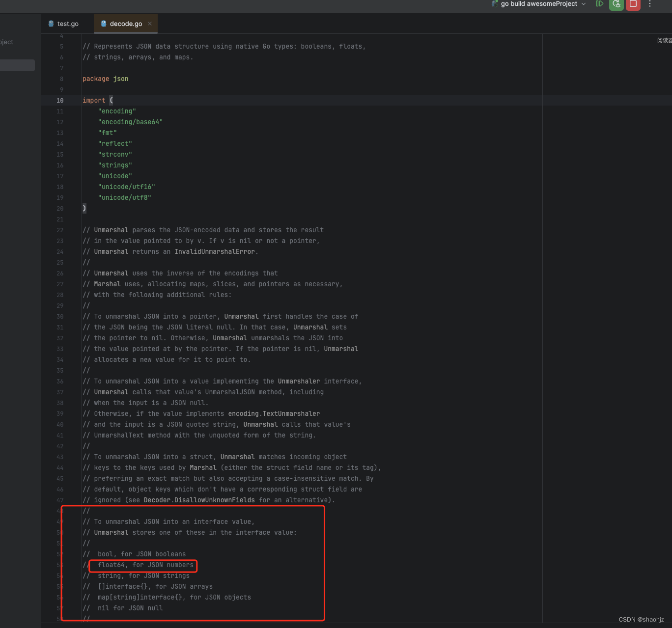Click the package json declaration

point(105,79)
